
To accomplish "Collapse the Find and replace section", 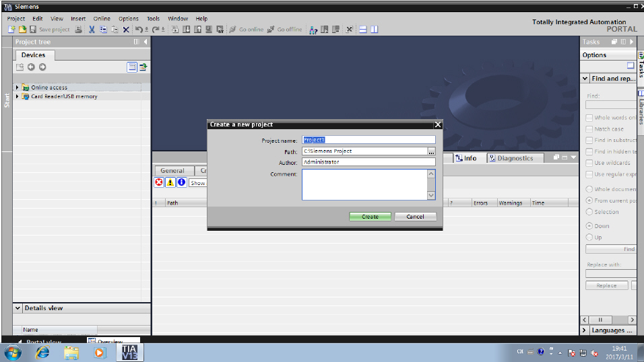I will tap(585, 79).
